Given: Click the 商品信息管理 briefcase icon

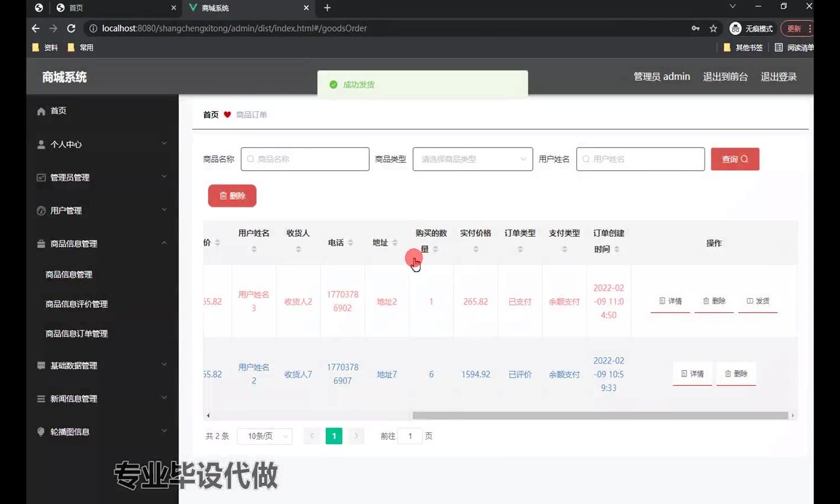Looking at the screenshot, I should [x=41, y=244].
